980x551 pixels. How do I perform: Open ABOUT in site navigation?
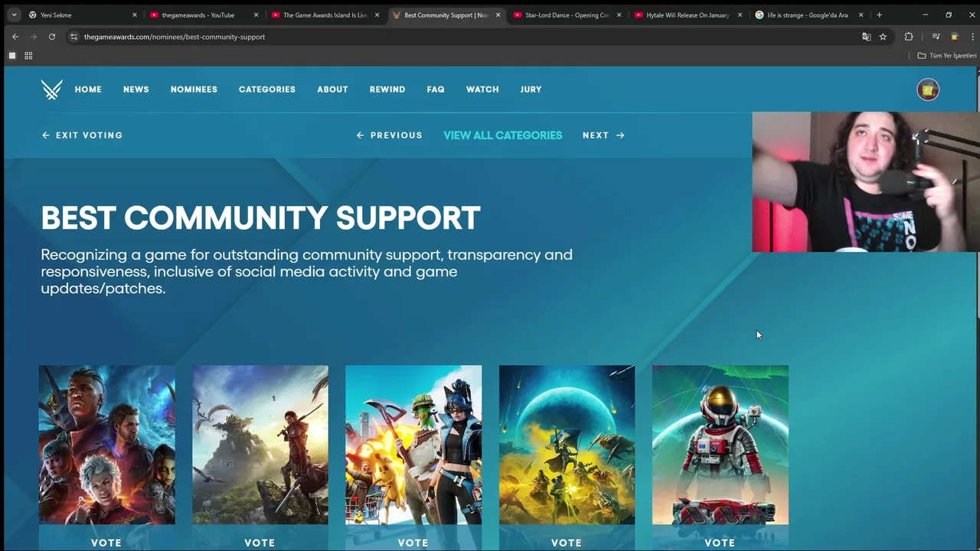coord(332,90)
